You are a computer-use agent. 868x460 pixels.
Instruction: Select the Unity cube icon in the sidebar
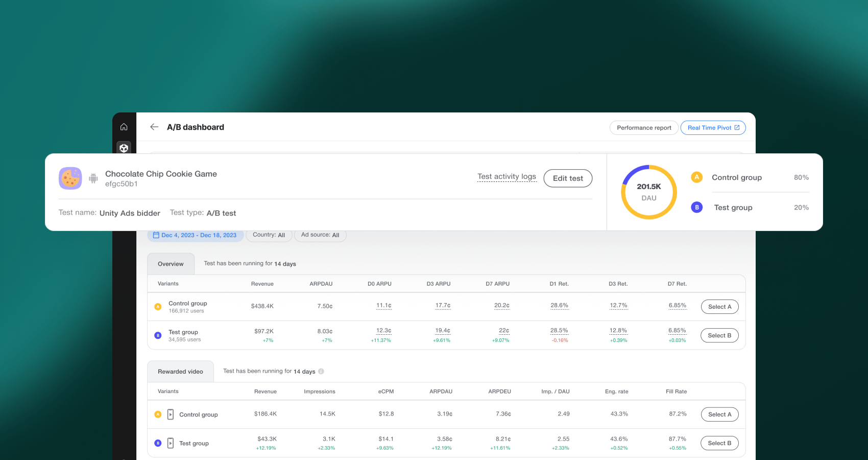(x=124, y=148)
